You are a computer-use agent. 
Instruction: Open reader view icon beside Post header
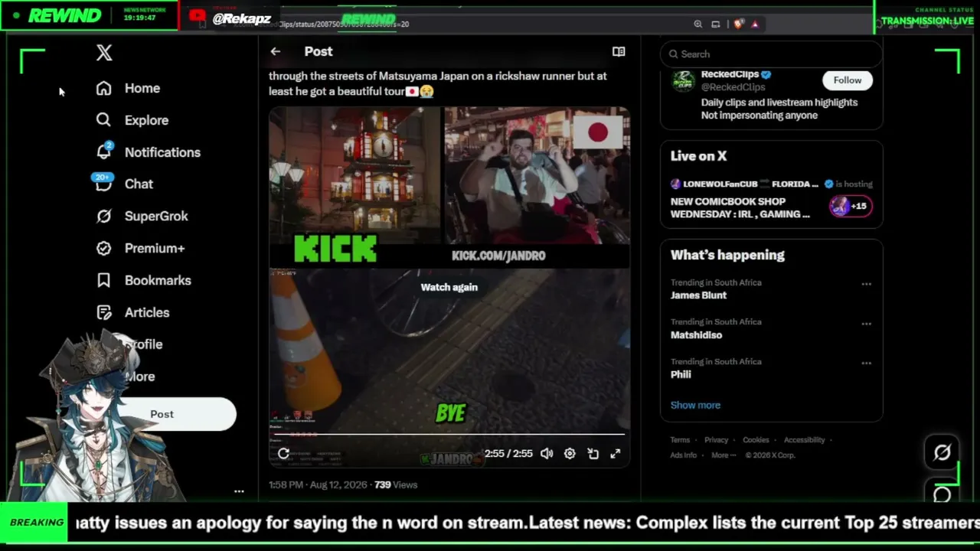click(619, 51)
